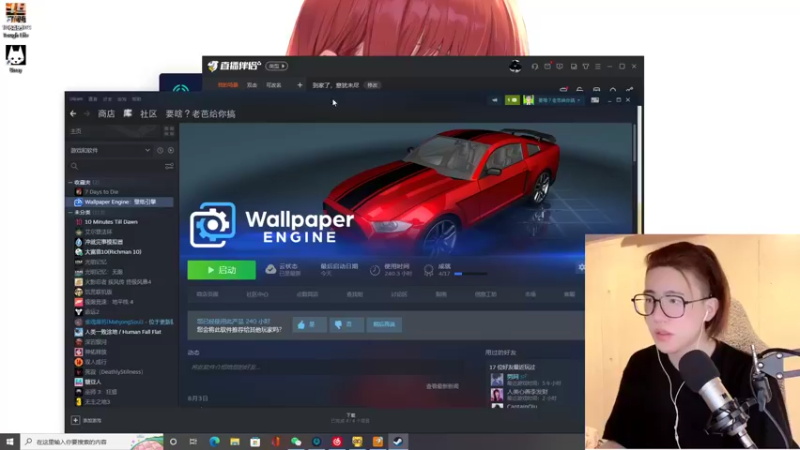Open the 讨论区 discussions link

point(399,294)
